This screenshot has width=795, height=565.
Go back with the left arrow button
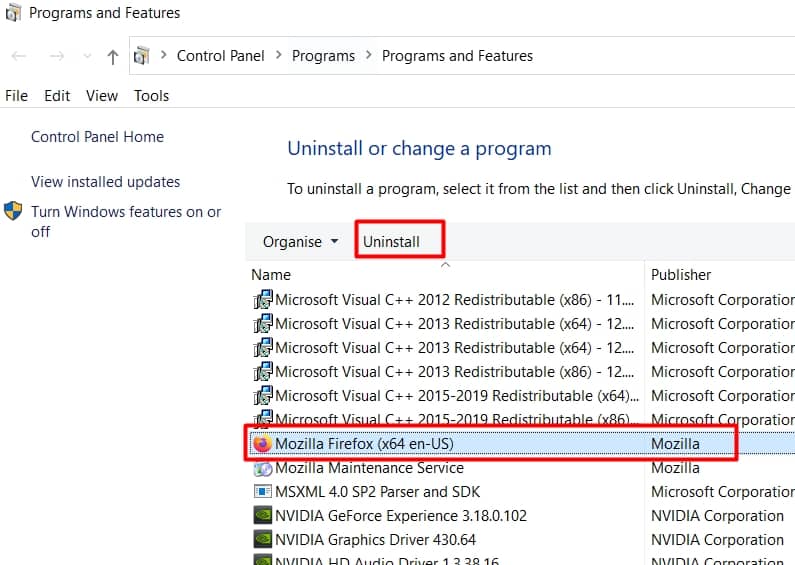point(19,56)
